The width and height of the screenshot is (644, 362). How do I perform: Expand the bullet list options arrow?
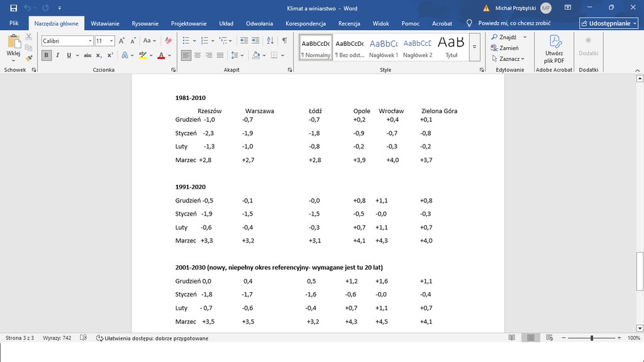[194, 41]
